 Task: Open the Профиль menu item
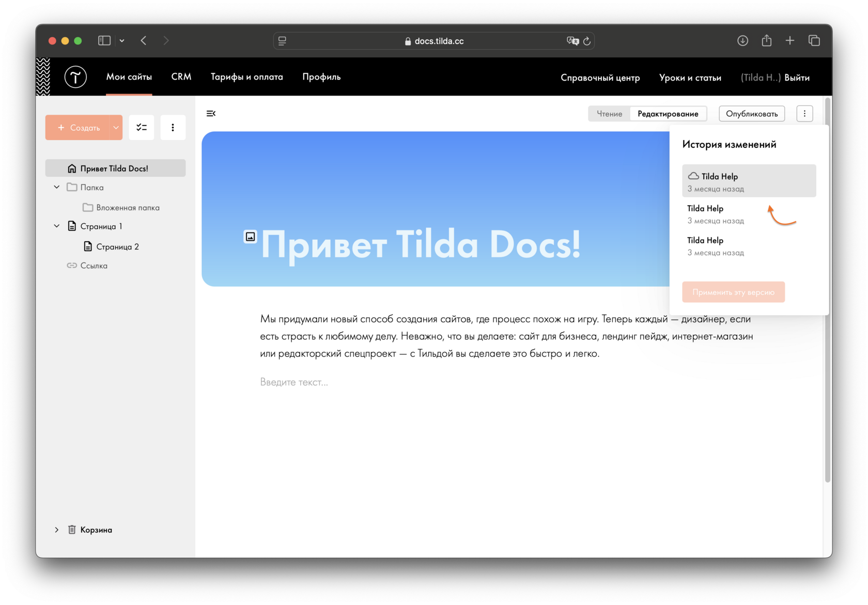tap(321, 77)
